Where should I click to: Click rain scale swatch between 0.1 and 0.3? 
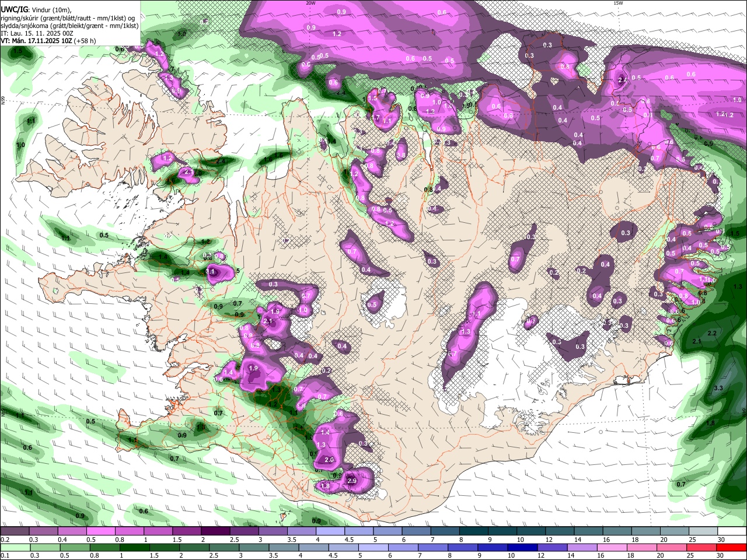point(15,548)
